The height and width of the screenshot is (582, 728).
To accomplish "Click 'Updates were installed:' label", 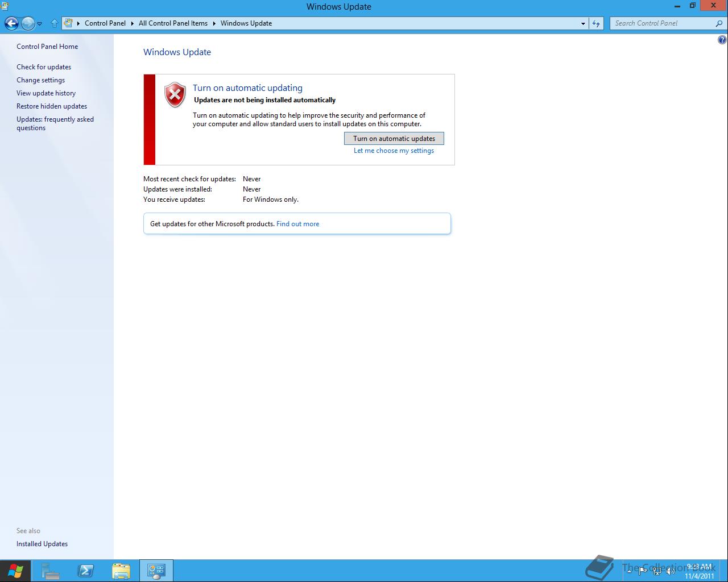I will pyautogui.click(x=177, y=189).
